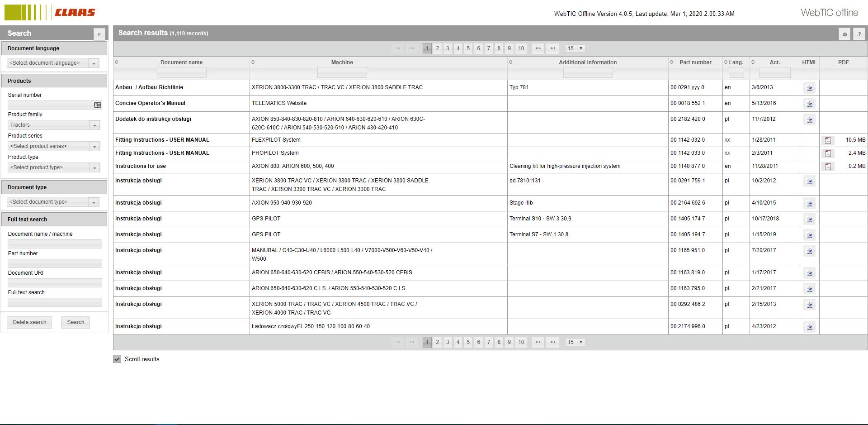Sort results by Part number column

pyautogui.click(x=672, y=62)
